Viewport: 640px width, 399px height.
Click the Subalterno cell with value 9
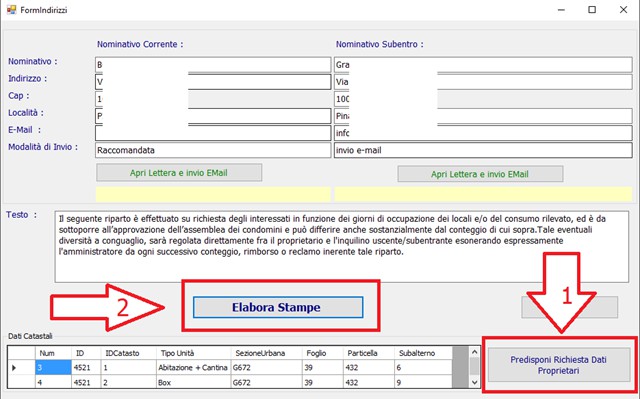coord(424,383)
